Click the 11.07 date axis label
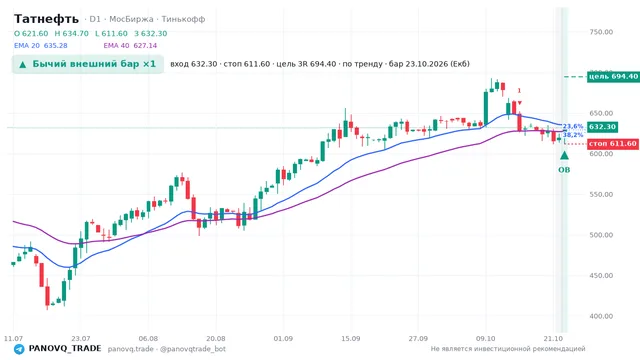Image resolution: width=640 pixels, height=360 pixels. 13,339
